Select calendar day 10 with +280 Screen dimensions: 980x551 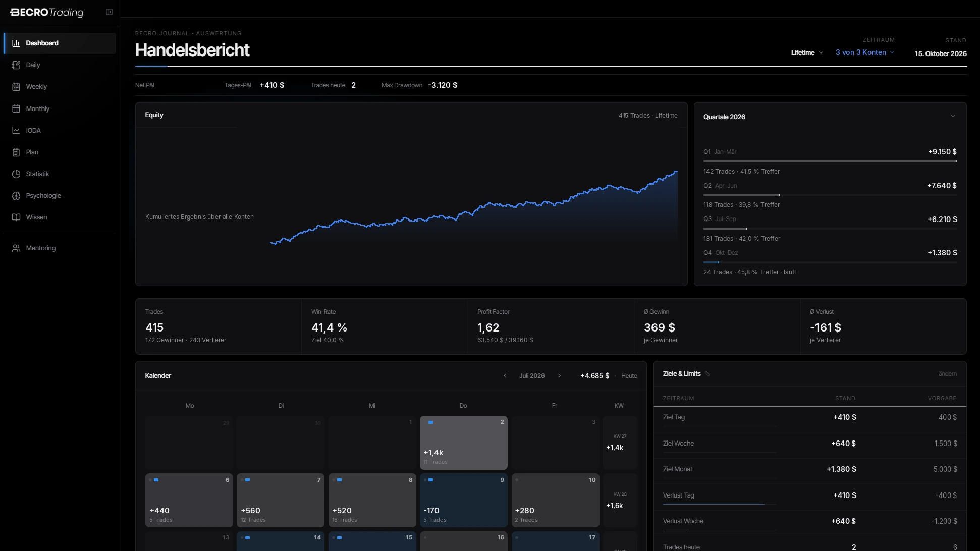pos(556,501)
